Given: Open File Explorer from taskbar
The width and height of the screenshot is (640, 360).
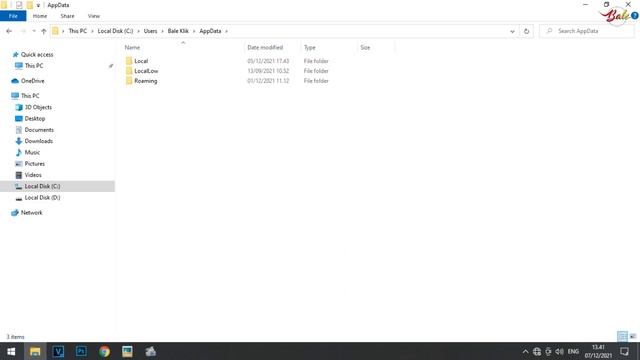Looking at the screenshot, I should point(35,351).
